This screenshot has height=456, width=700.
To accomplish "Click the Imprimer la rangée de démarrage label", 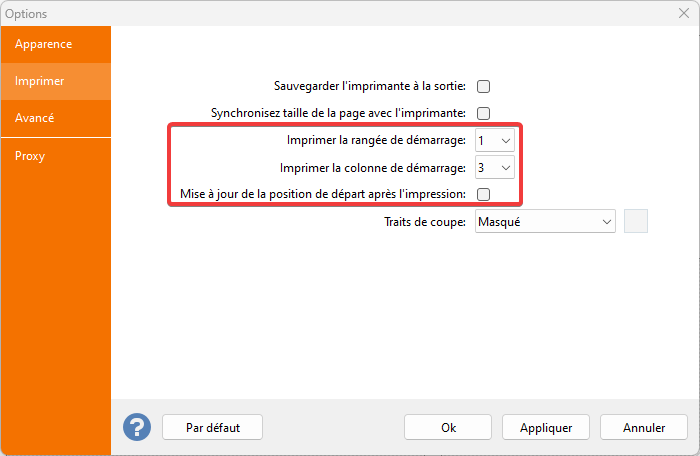I will [x=375, y=140].
